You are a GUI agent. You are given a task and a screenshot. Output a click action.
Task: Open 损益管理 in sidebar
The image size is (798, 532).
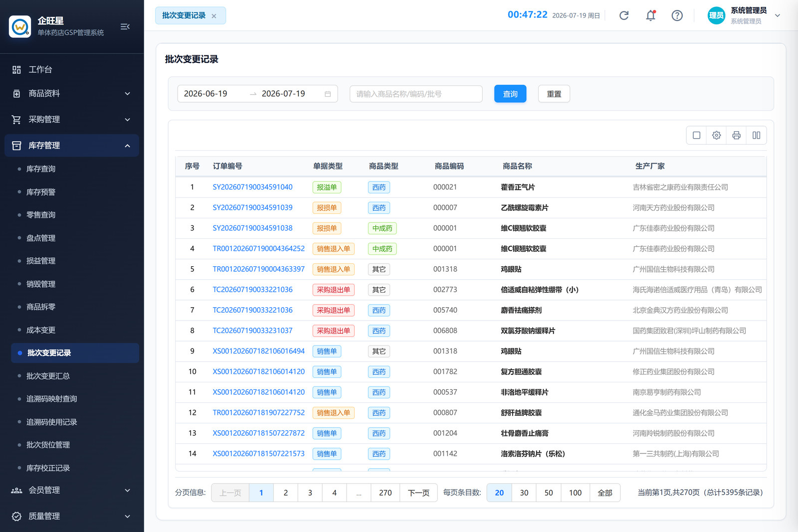click(41, 261)
